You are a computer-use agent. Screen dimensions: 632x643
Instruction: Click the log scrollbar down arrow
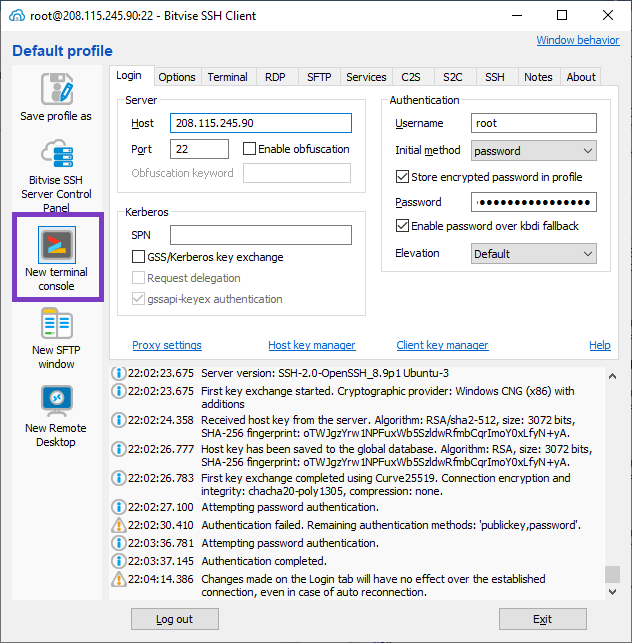(612, 592)
